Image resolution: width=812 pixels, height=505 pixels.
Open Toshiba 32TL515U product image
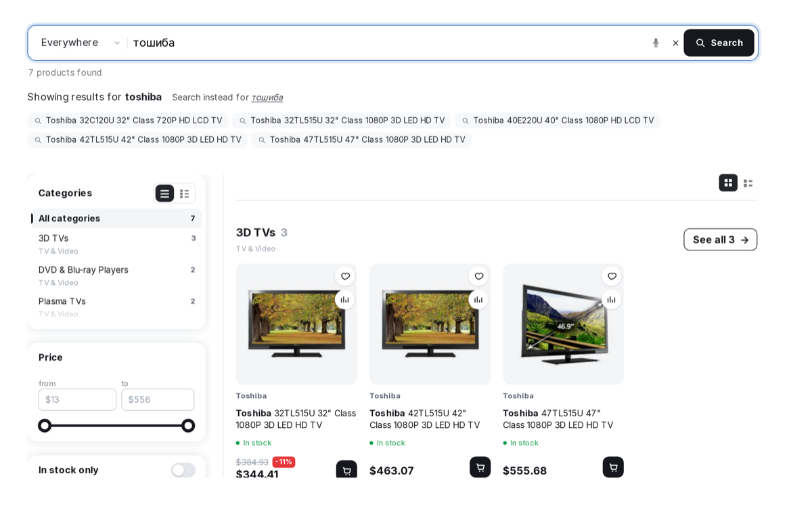296,324
